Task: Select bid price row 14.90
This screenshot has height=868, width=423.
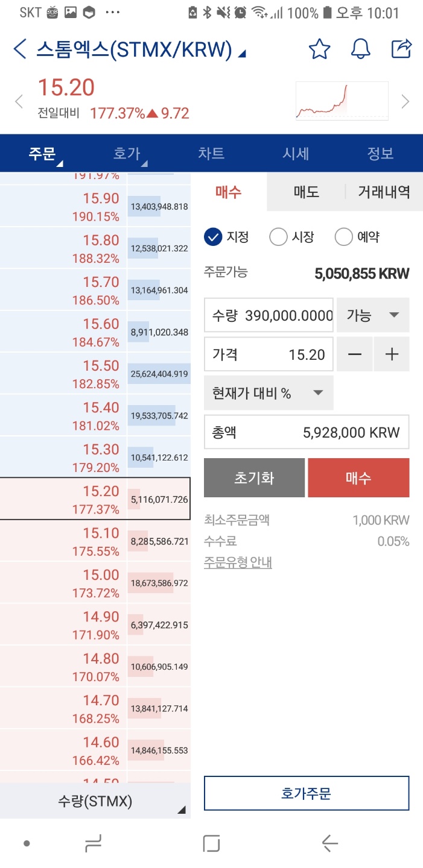Action: click(95, 625)
